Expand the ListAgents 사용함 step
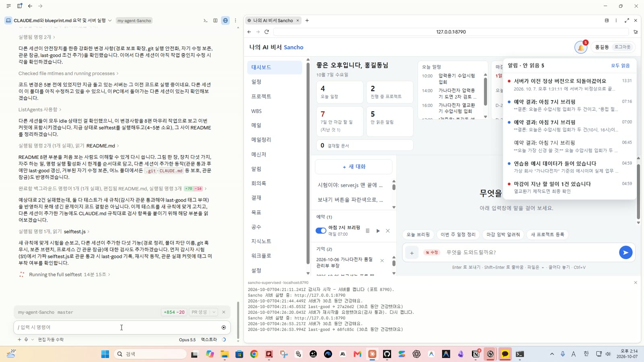 click(x=40, y=109)
